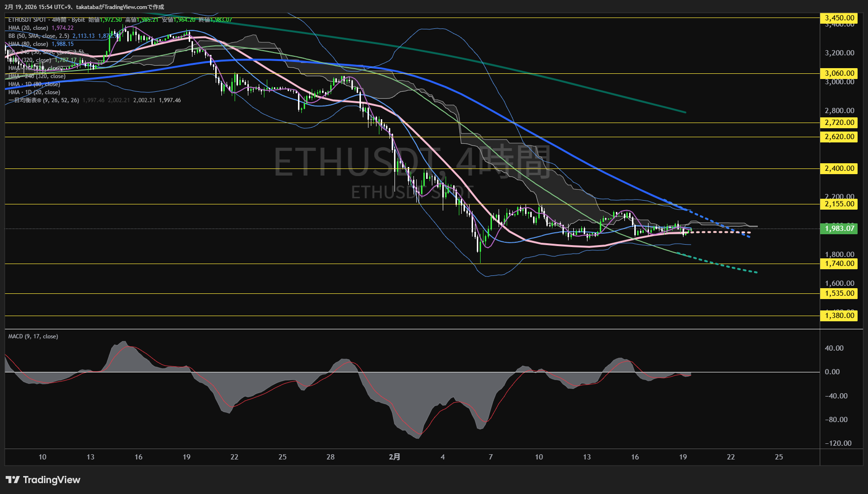Click the green current price label 1,983.07
Image resolution: width=868 pixels, height=494 pixels.
tap(839, 229)
